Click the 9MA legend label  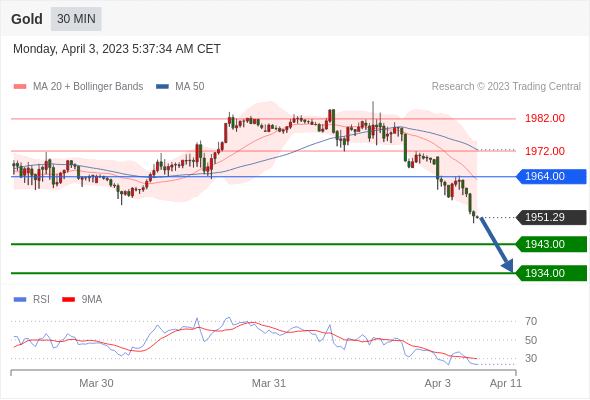(92, 300)
